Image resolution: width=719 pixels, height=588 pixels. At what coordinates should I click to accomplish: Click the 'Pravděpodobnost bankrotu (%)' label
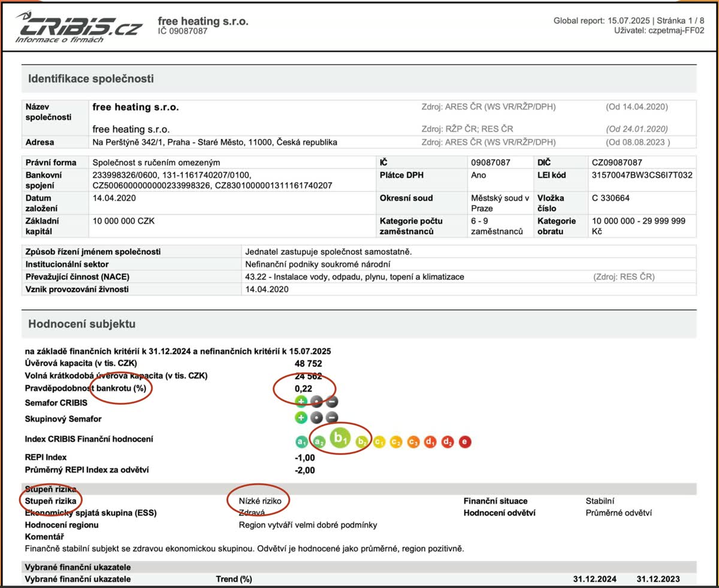[x=84, y=389]
